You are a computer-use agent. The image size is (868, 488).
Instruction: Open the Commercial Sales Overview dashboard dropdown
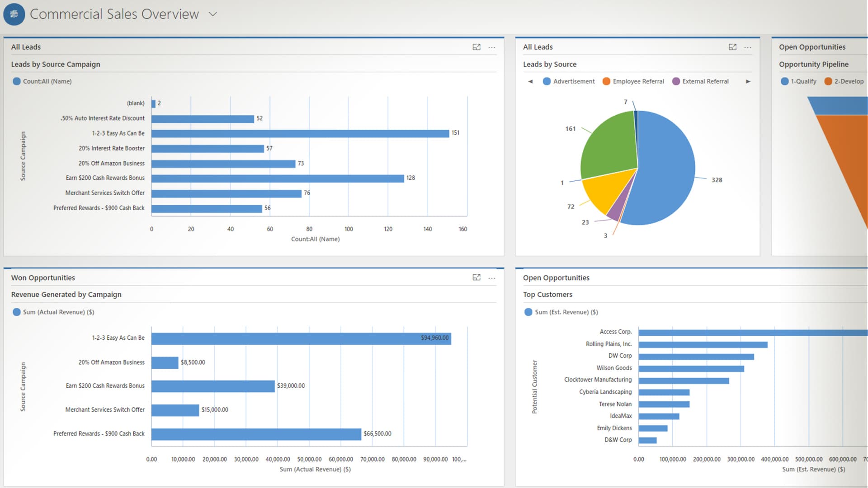pyautogui.click(x=213, y=14)
